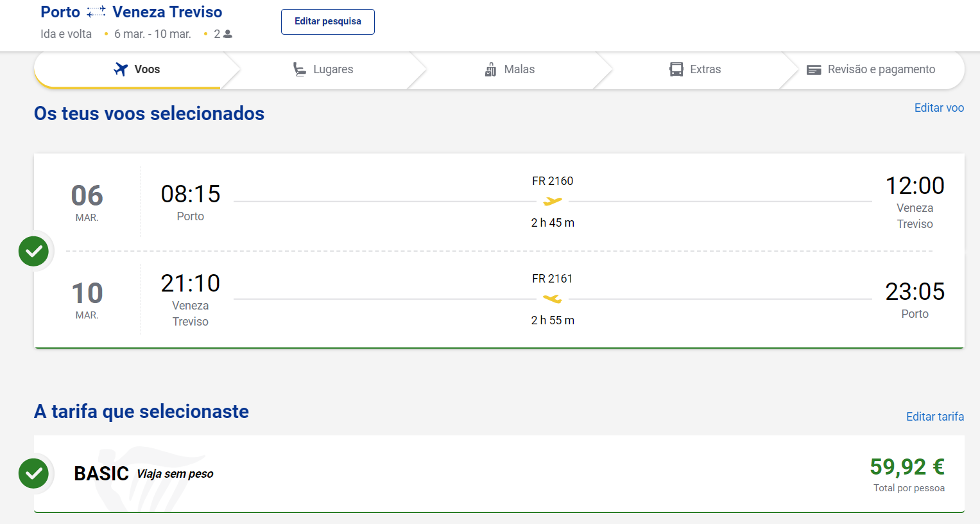Click the passenger icon next to 2
Screen dimensions: 980x524
[228, 34]
